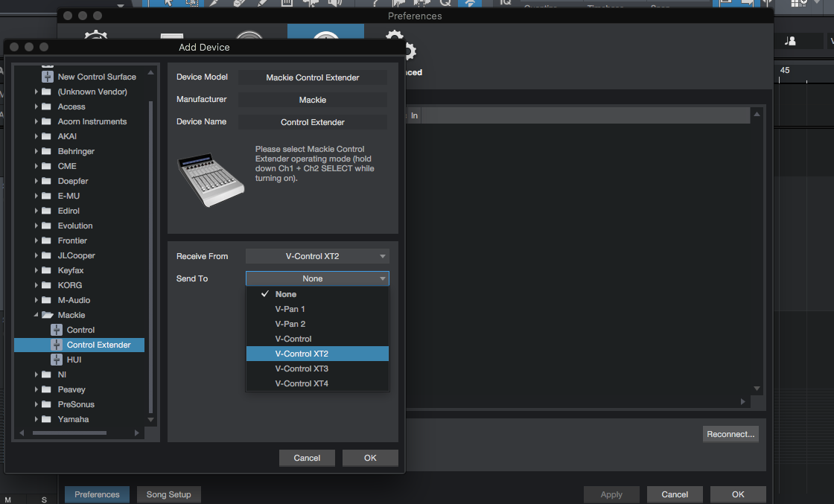
Task: Open the Receive From dropdown
Action: click(317, 256)
